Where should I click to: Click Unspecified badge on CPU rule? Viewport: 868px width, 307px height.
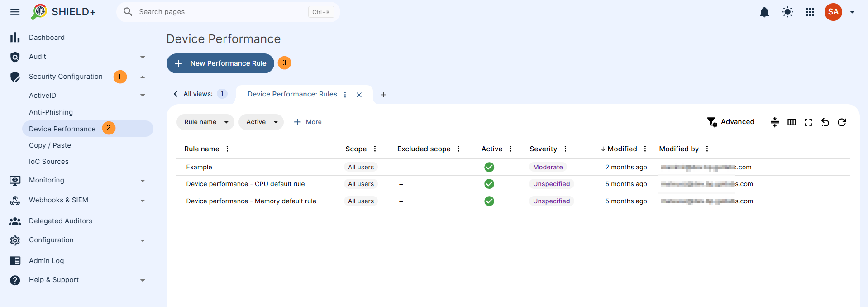tap(551, 184)
